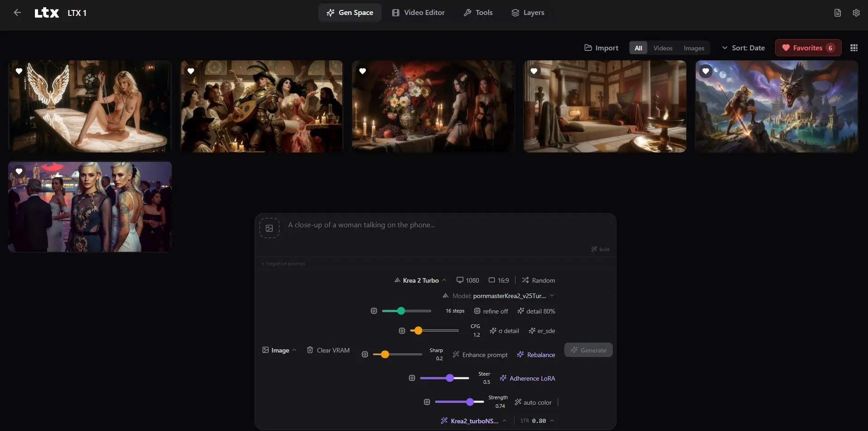Unfavorite the flower still-life image heart

[x=363, y=71]
